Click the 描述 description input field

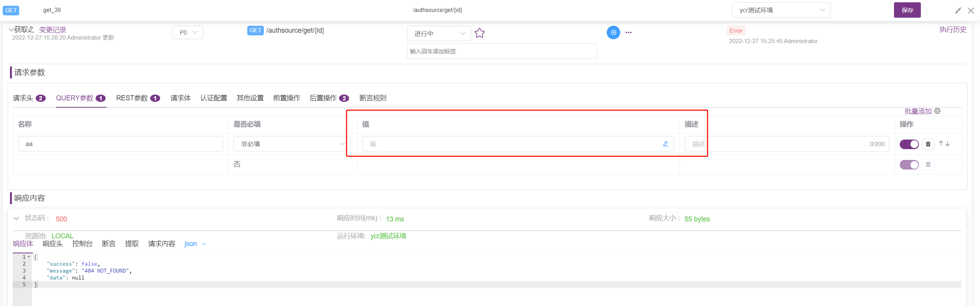coord(787,144)
